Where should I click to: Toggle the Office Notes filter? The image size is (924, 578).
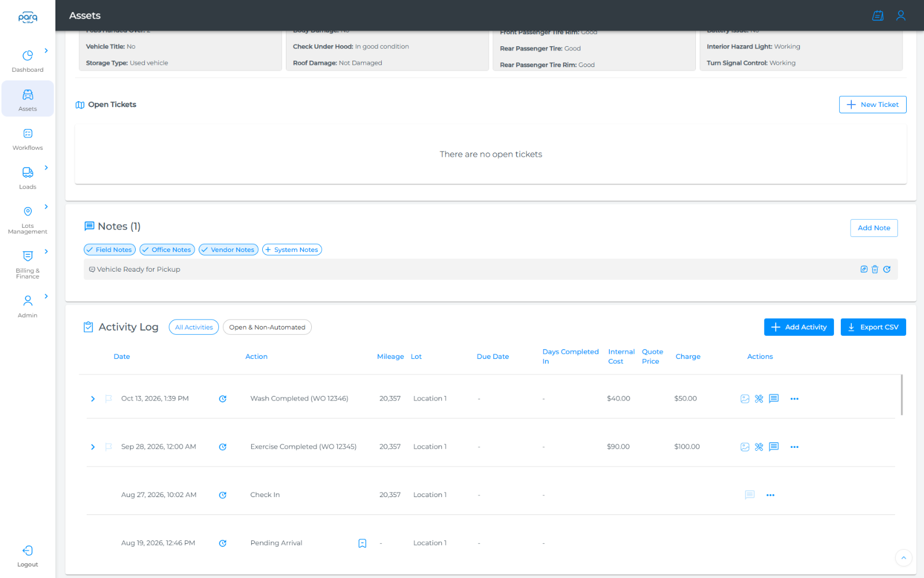[167, 250]
